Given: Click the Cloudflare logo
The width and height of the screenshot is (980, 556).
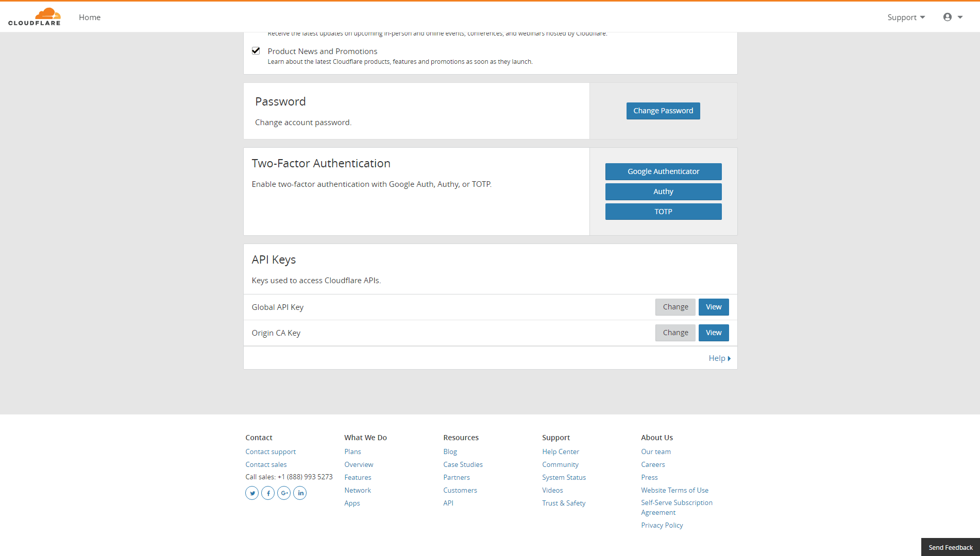Looking at the screenshot, I should tap(35, 17).
